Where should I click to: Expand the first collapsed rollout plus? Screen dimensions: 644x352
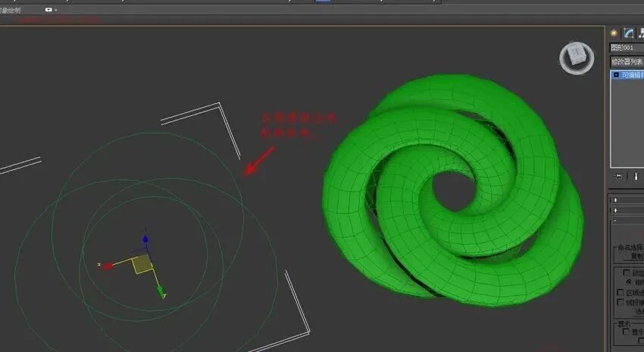(615, 200)
